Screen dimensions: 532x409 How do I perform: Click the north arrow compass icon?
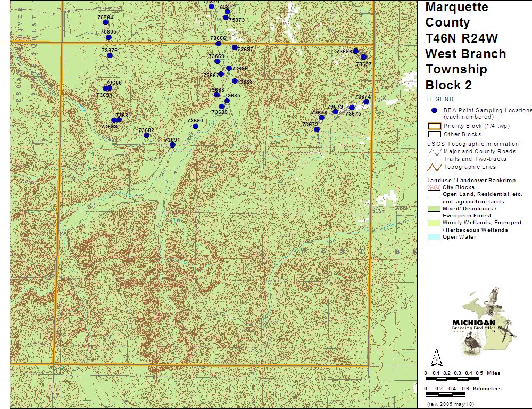tap(436, 356)
